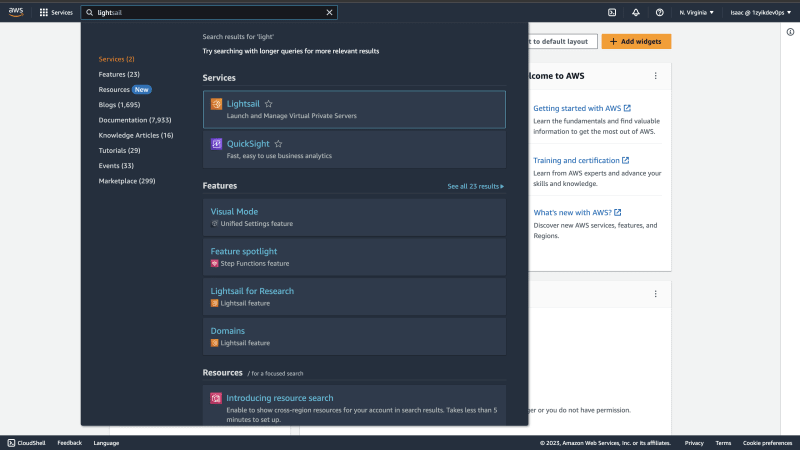Open Welcome to AWS widget options menu
The height and width of the screenshot is (450, 800).
[x=655, y=76]
